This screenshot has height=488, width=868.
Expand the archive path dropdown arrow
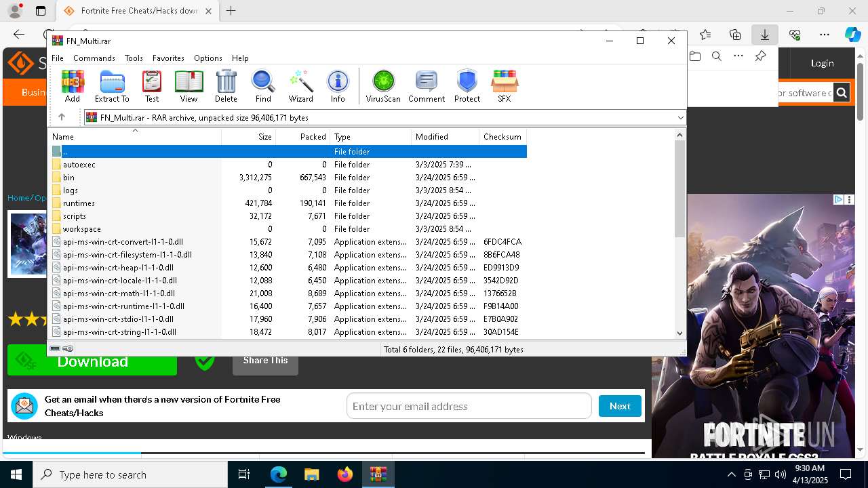tap(680, 118)
